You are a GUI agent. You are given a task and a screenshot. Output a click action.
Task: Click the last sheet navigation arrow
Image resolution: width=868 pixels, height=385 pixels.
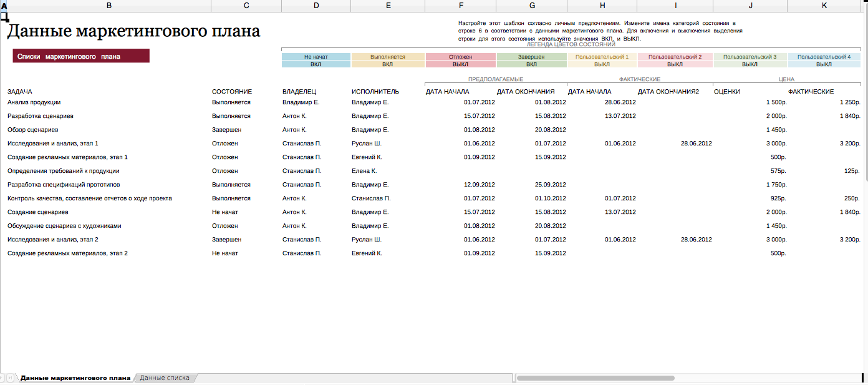pos(11,378)
